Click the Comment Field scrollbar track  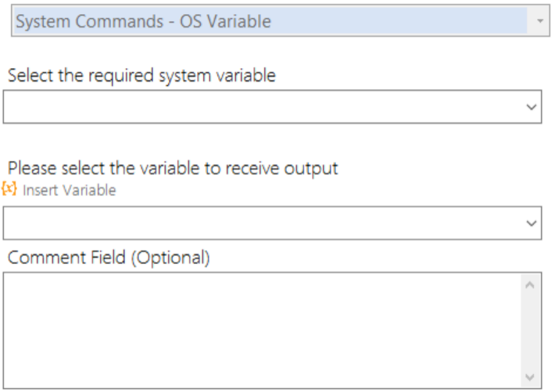click(x=529, y=331)
